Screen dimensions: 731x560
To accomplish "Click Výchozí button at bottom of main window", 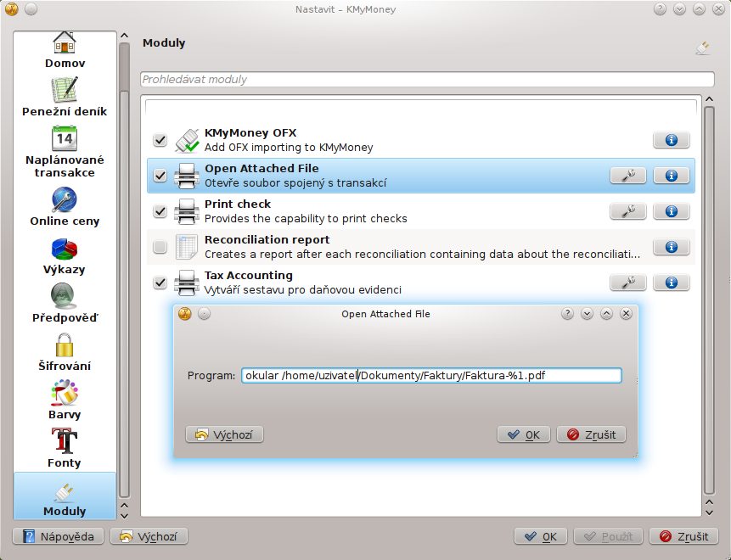I will (149, 537).
